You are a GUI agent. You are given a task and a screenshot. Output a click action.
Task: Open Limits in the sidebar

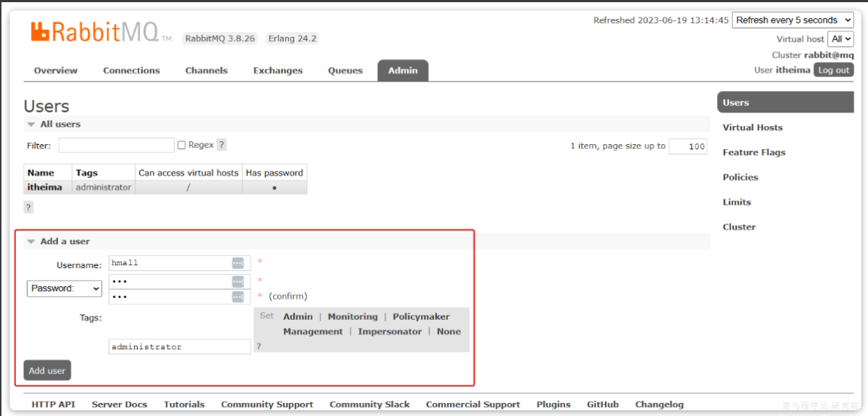[x=737, y=203]
